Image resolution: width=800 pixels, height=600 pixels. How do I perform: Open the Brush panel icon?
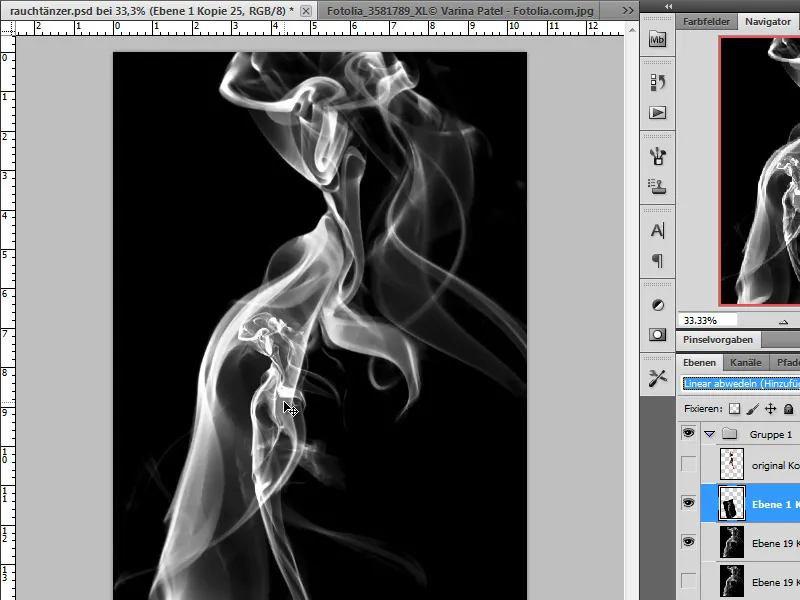[657, 156]
